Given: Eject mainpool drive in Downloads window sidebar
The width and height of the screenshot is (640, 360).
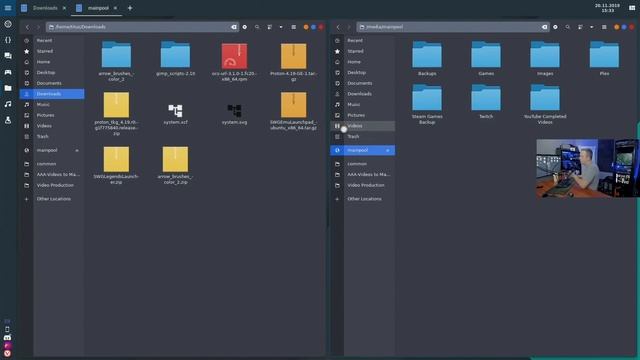Looking at the screenshot, I should [x=77, y=150].
